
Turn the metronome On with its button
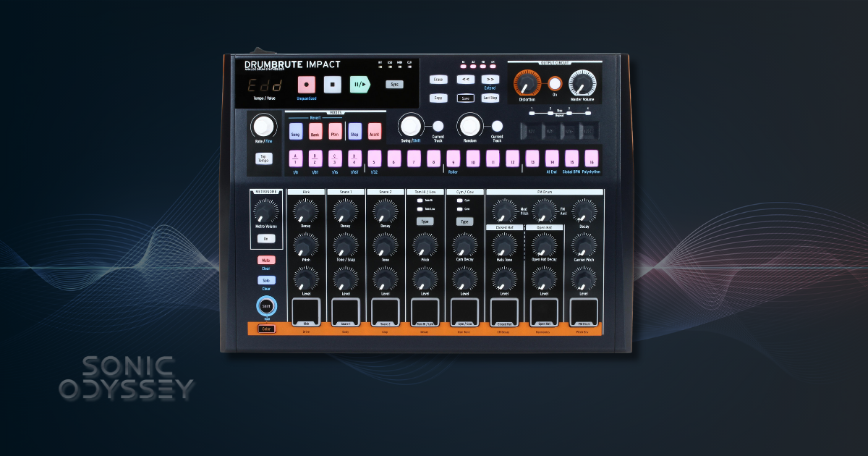point(265,238)
